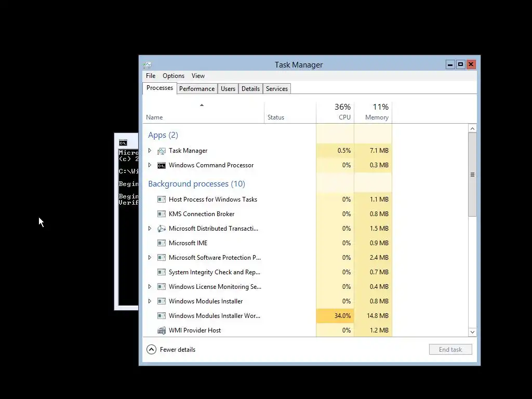Click the Microsoft Software Protection icon

[x=162, y=258]
